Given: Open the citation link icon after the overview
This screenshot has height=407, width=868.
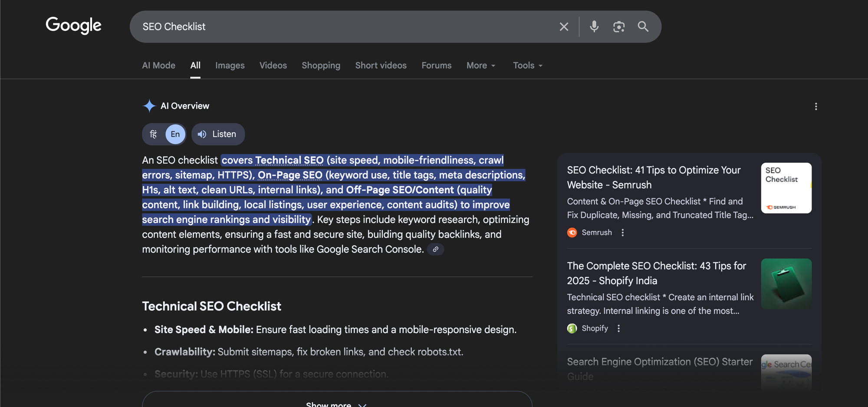Looking at the screenshot, I should pyautogui.click(x=436, y=249).
